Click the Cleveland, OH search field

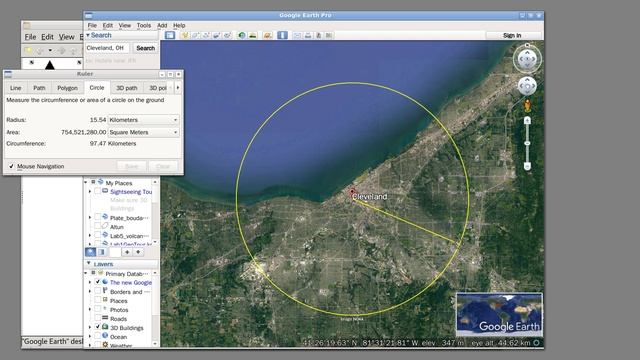107,48
